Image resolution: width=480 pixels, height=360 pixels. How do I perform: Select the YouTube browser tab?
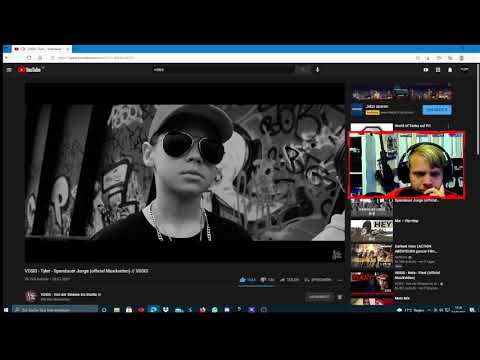42,49
